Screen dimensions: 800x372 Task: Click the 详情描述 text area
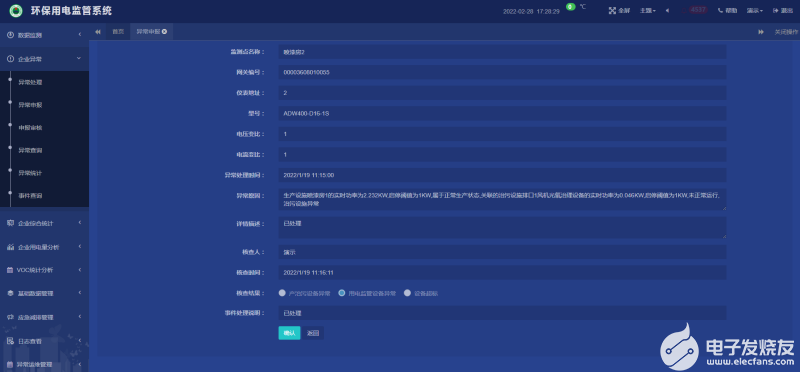click(x=502, y=228)
